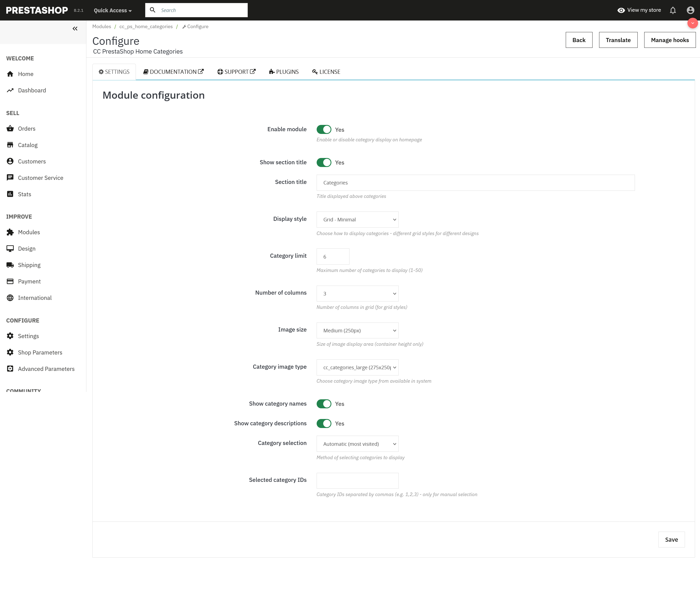Click the International globe icon
The image size is (700, 592).
pos(10,298)
